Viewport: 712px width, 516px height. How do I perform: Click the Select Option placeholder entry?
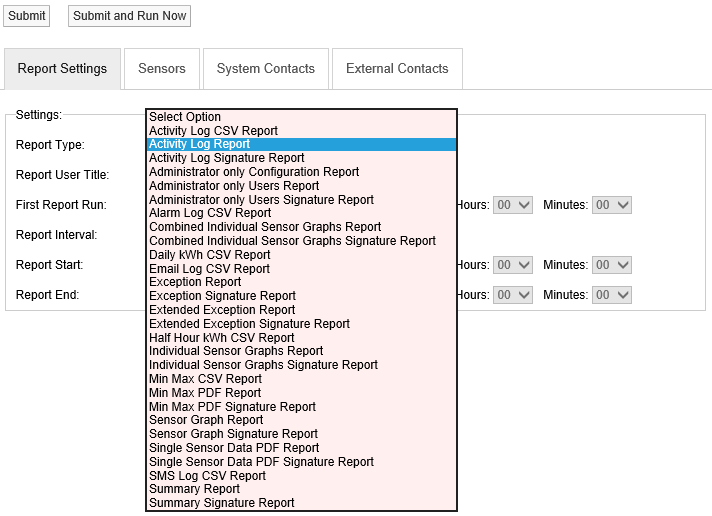[185, 117]
